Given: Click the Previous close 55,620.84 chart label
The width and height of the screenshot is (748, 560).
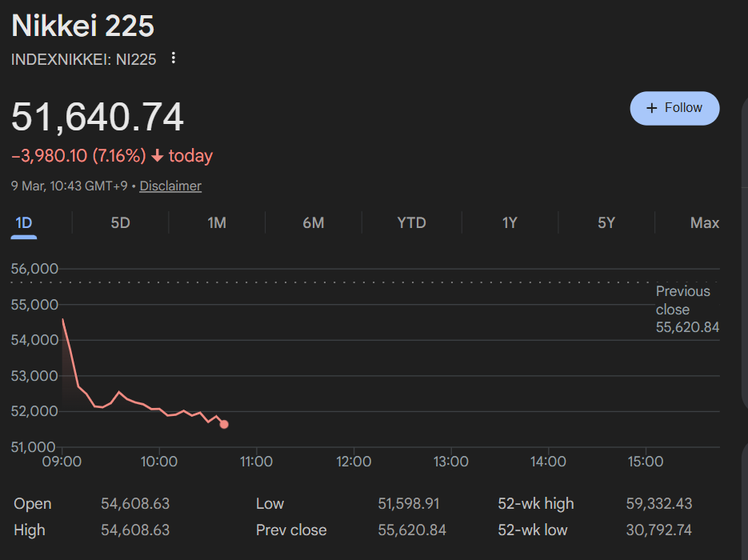Looking at the screenshot, I should 687,309.
